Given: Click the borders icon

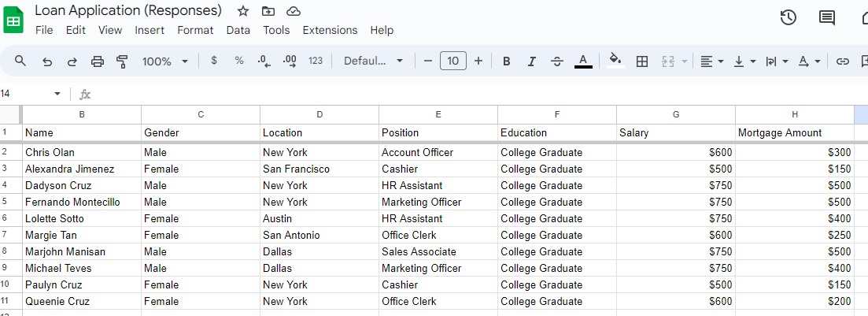Looking at the screenshot, I should 642,61.
